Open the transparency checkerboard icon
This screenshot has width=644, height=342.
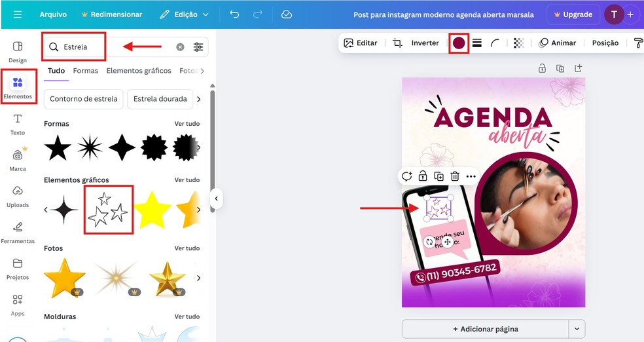pos(519,43)
